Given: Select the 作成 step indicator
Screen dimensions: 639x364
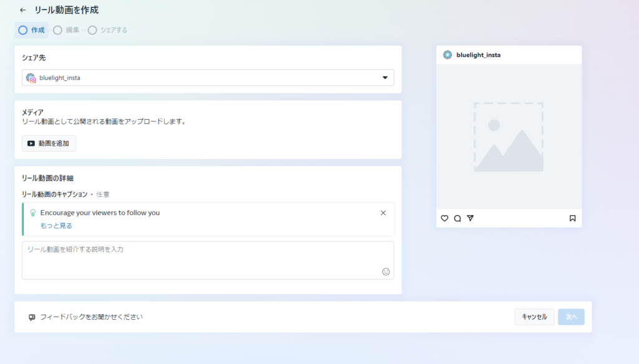Looking at the screenshot, I should click(x=32, y=30).
